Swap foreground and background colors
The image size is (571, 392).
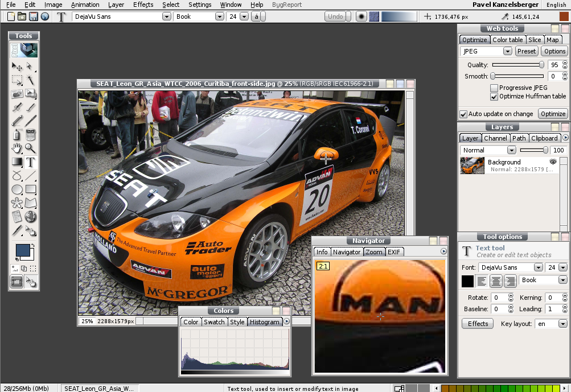pyautogui.click(x=33, y=246)
